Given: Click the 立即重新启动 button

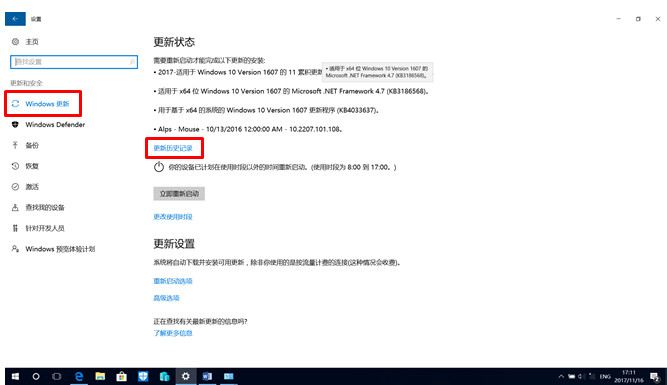Looking at the screenshot, I should 179,194.
